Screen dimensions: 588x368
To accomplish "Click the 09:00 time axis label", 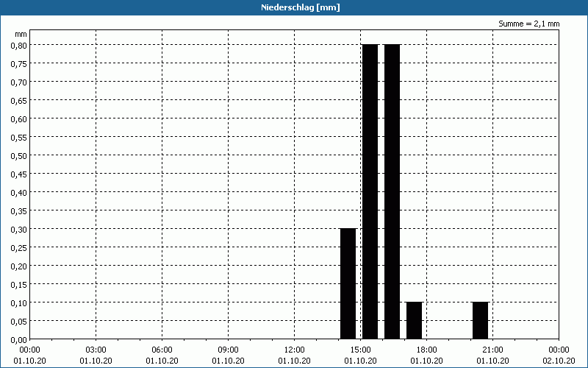I will tap(228, 350).
